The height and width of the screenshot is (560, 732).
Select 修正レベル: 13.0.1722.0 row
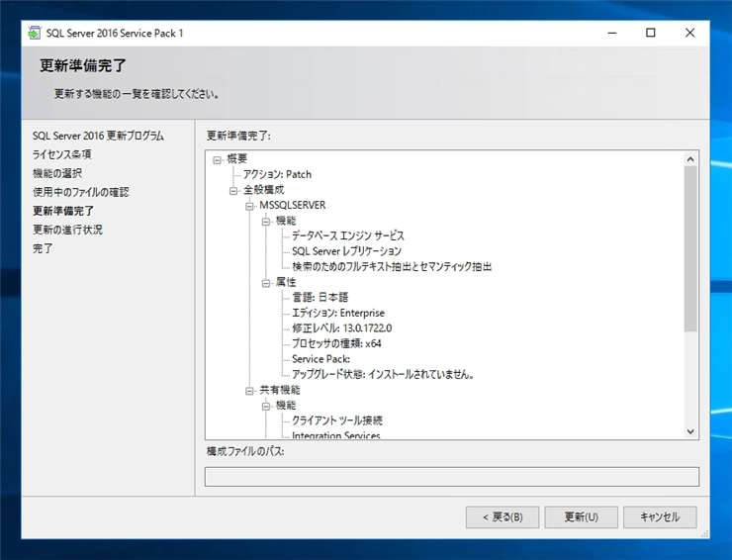[x=341, y=328]
